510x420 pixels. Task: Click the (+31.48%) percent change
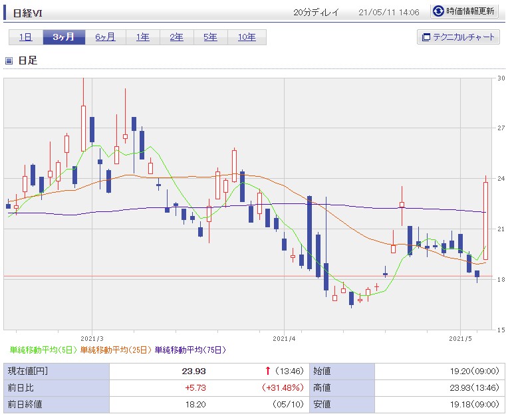[283, 387]
